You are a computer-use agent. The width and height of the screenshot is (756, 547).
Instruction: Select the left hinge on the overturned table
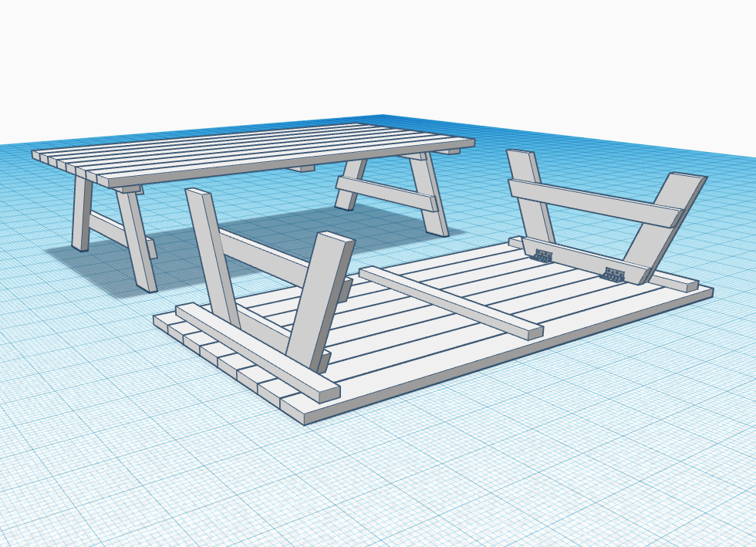tap(543, 256)
